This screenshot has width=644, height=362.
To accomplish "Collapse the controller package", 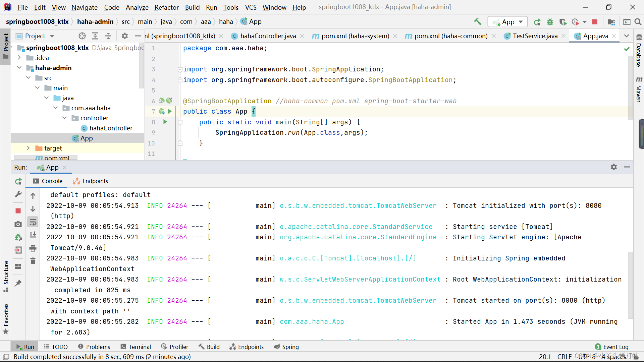I will 64,118.
